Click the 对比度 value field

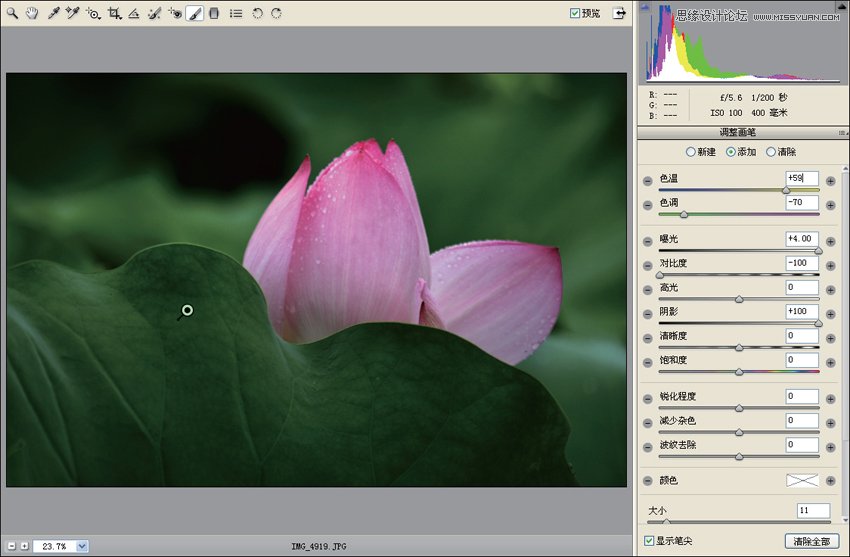(x=802, y=263)
